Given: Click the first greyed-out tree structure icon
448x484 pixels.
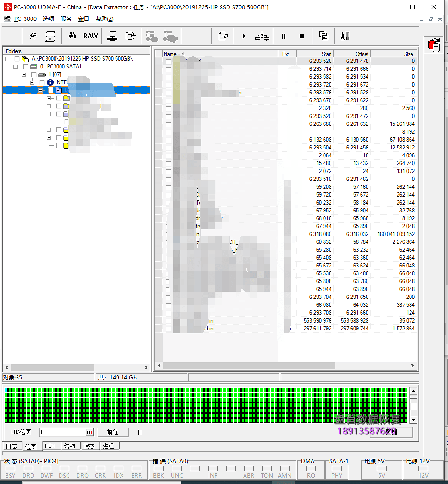Looking at the screenshot, I should pyautogui.click(x=152, y=36).
